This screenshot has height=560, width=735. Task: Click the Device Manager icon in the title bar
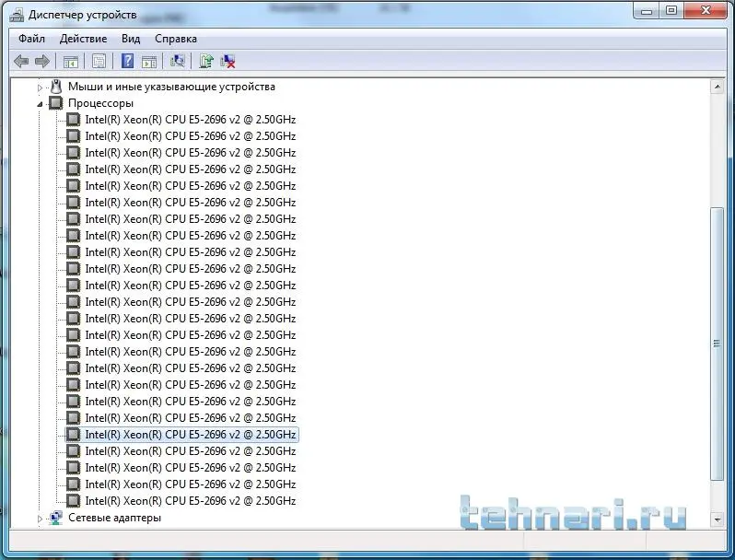[x=17, y=15]
